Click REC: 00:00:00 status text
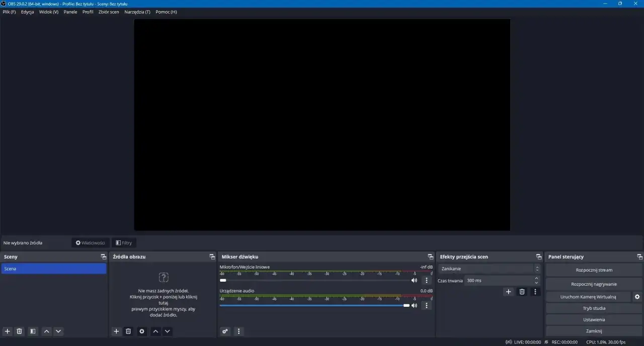Screen dimensions: 644x346 (565, 342)
